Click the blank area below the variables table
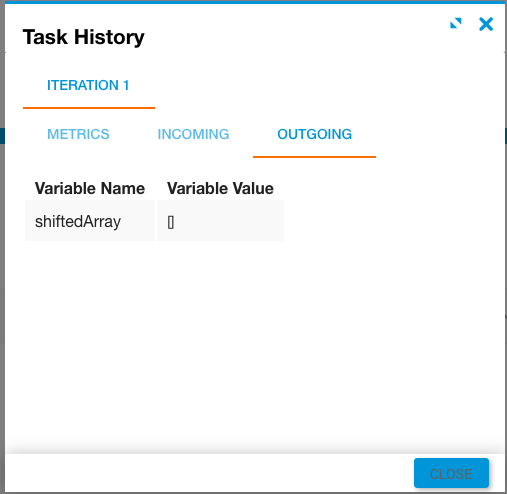The height and width of the screenshot is (494, 507). (255, 343)
